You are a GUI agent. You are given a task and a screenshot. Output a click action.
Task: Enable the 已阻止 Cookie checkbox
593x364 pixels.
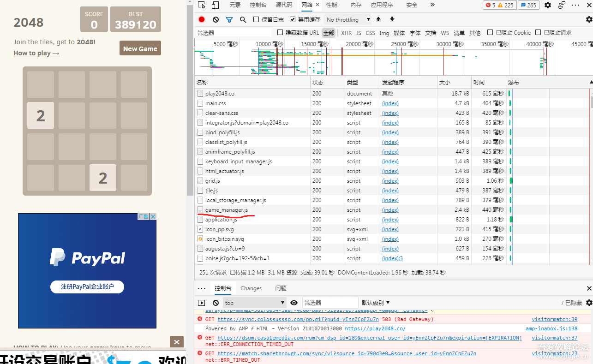click(x=490, y=32)
